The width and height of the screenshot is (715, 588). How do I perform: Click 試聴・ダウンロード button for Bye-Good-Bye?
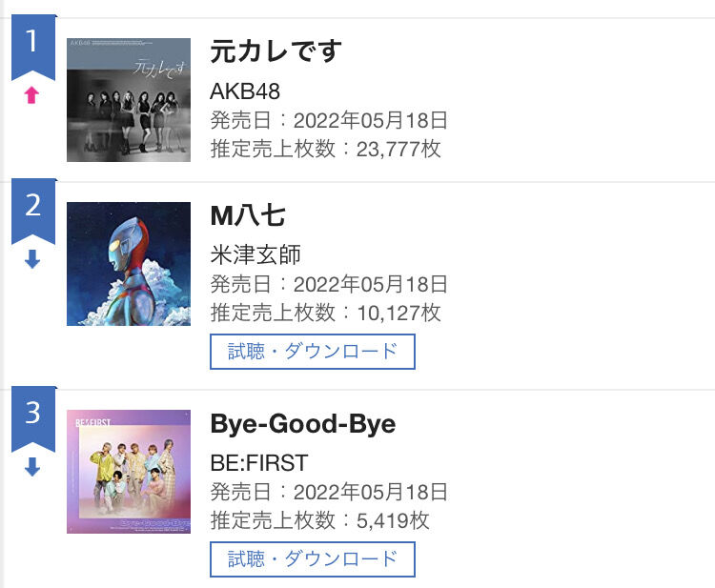[313, 559]
